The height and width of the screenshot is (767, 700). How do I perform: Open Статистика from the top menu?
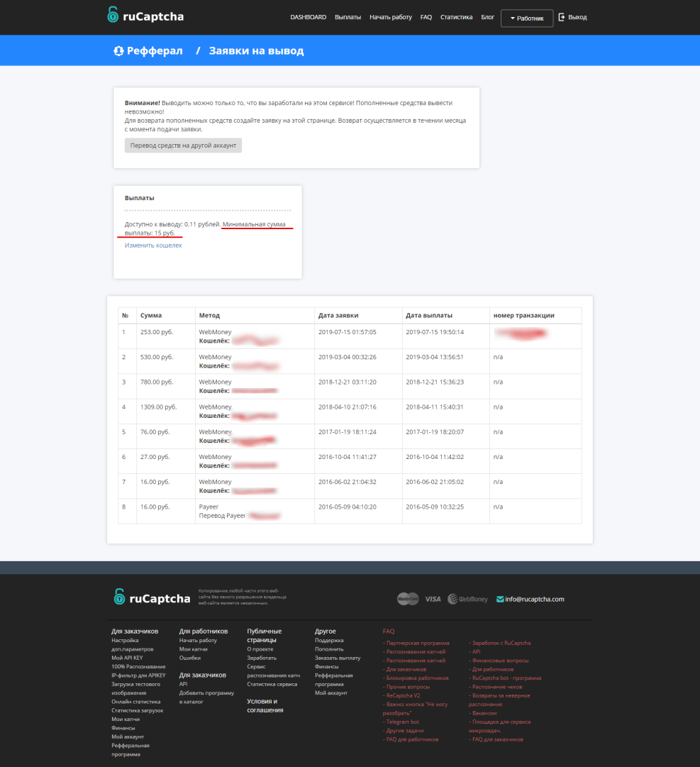click(456, 17)
